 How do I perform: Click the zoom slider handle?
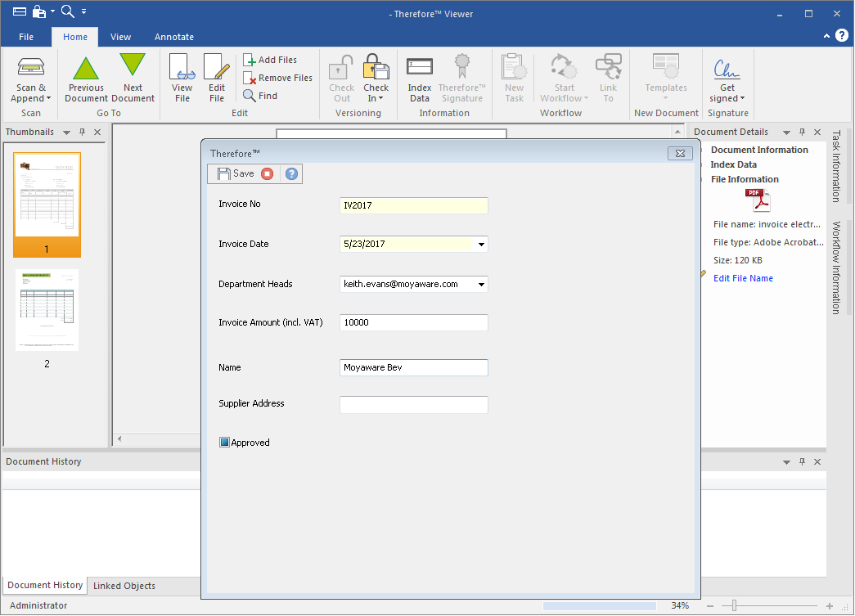734,606
